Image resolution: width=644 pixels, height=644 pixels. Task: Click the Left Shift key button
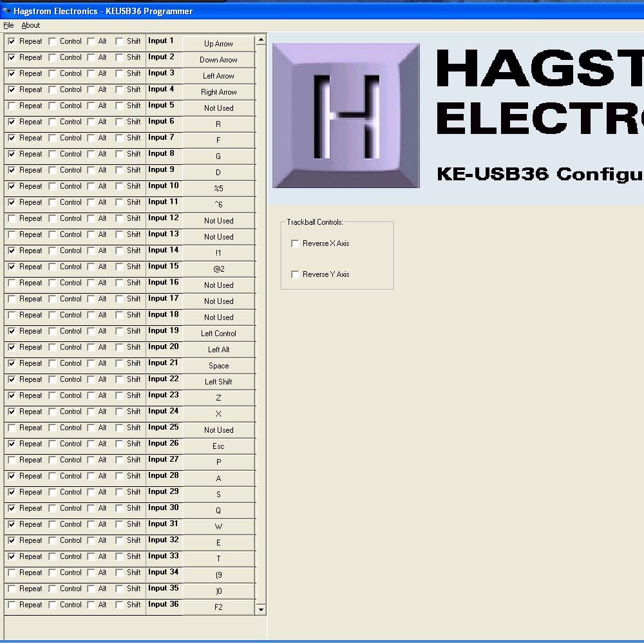click(218, 381)
